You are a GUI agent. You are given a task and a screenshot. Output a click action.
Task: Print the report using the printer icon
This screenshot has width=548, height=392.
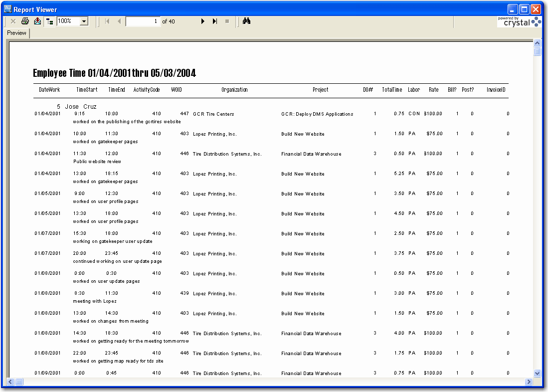(25, 21)
